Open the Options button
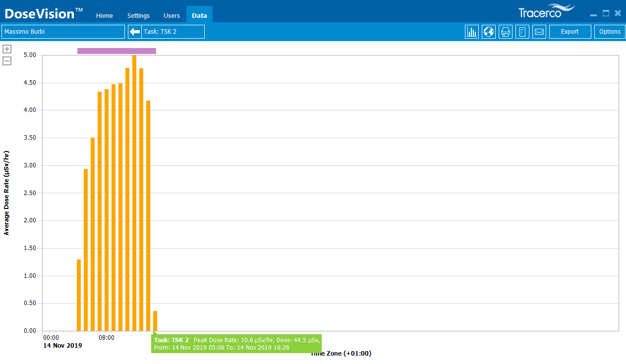 (x=610, y=32)
